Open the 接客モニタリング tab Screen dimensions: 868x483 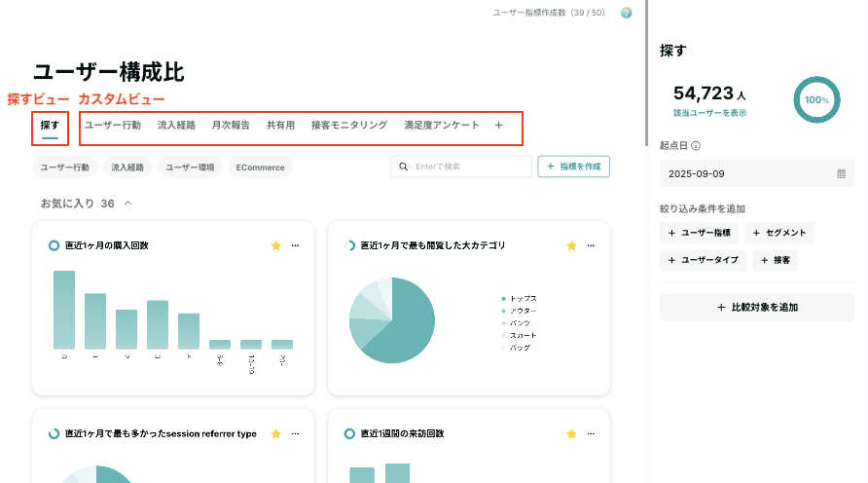pos(349,126)
